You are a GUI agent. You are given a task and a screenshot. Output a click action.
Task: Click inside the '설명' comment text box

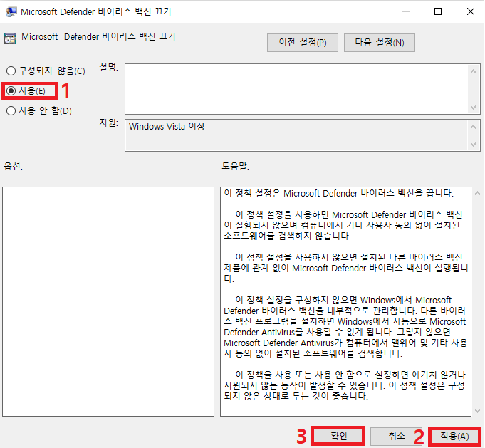[296, 89]
